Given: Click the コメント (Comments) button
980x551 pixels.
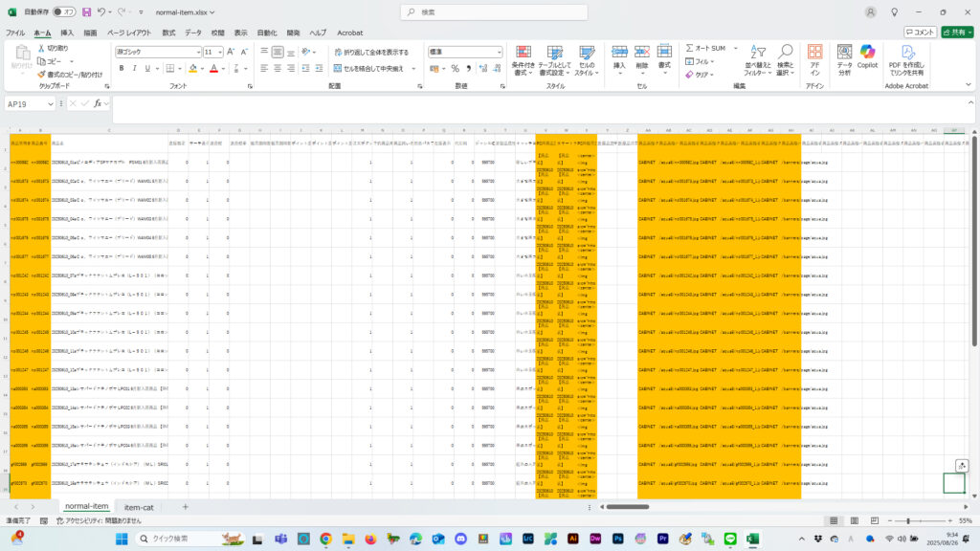Looking at the screenshot, I should (919, 33).
